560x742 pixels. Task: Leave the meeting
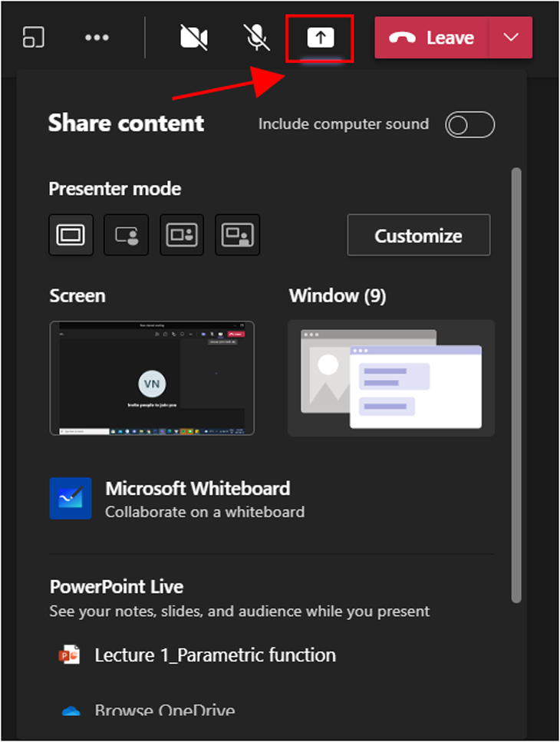click(431, 38)
